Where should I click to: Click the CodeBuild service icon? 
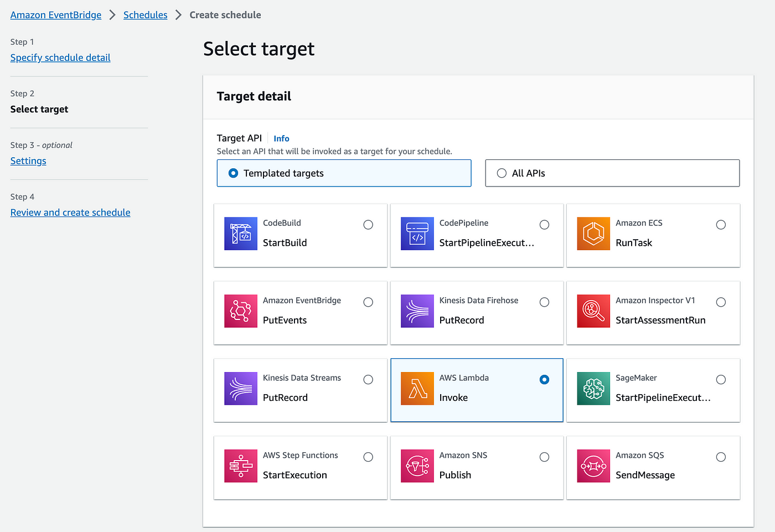[241, 234]
